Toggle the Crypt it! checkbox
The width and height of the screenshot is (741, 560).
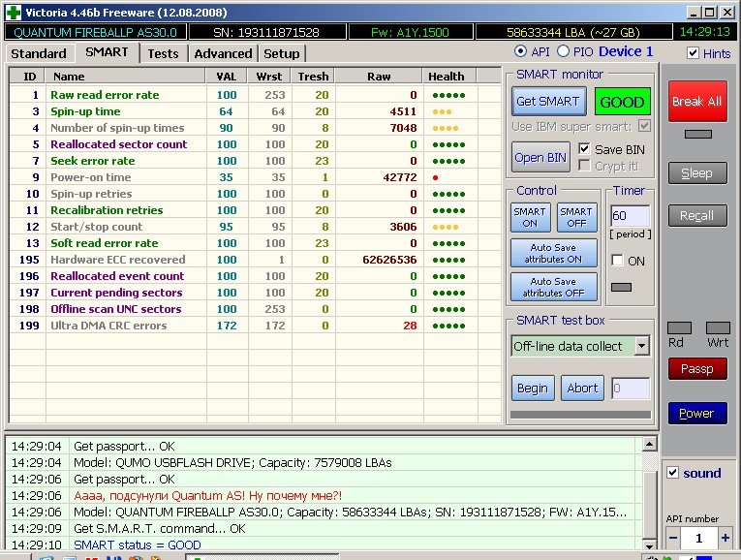point(584,166)
